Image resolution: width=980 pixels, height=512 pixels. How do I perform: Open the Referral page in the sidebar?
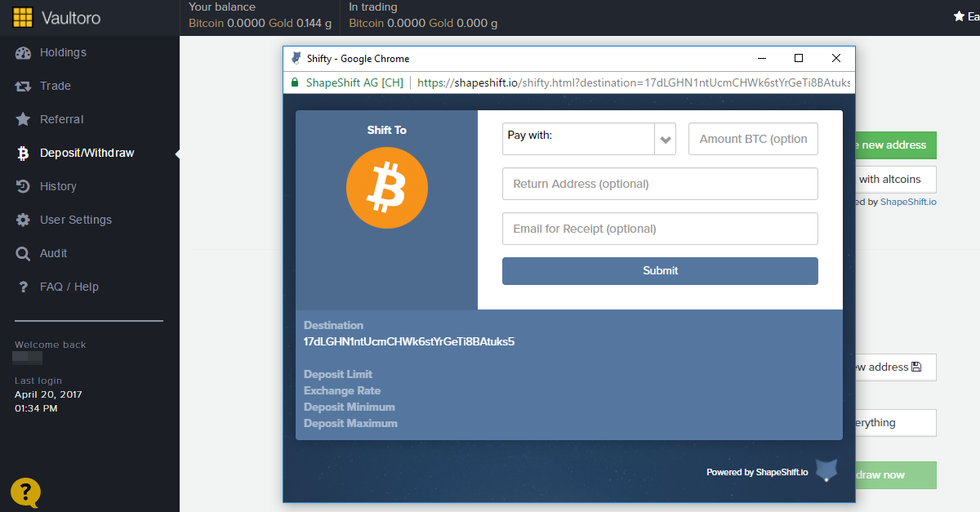tap(61, 119)
